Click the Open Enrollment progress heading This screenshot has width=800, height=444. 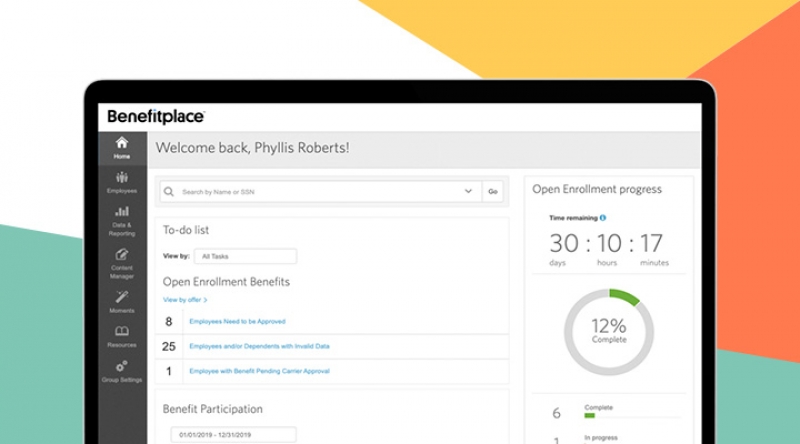[597, 189]
